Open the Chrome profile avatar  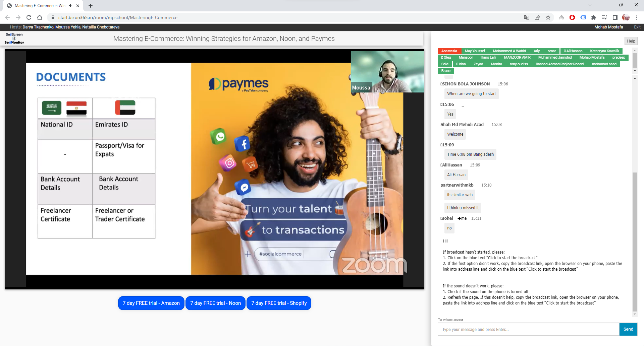[x=626, y=17]
